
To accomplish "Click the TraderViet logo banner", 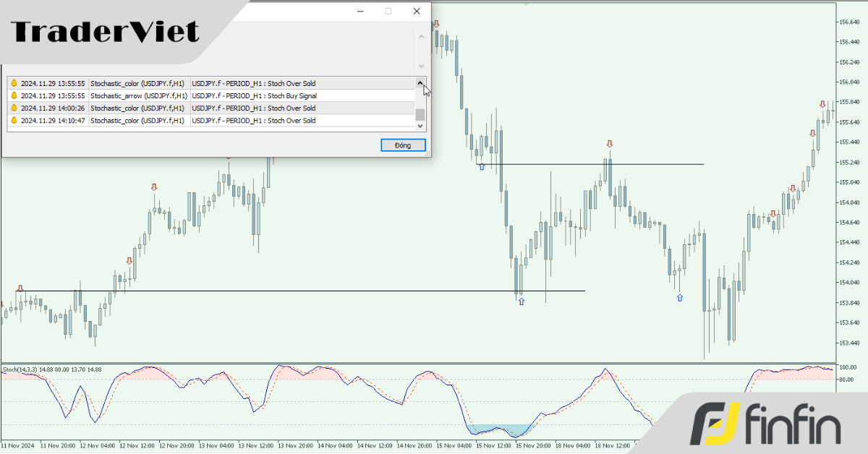I will [x=104, y=31].
